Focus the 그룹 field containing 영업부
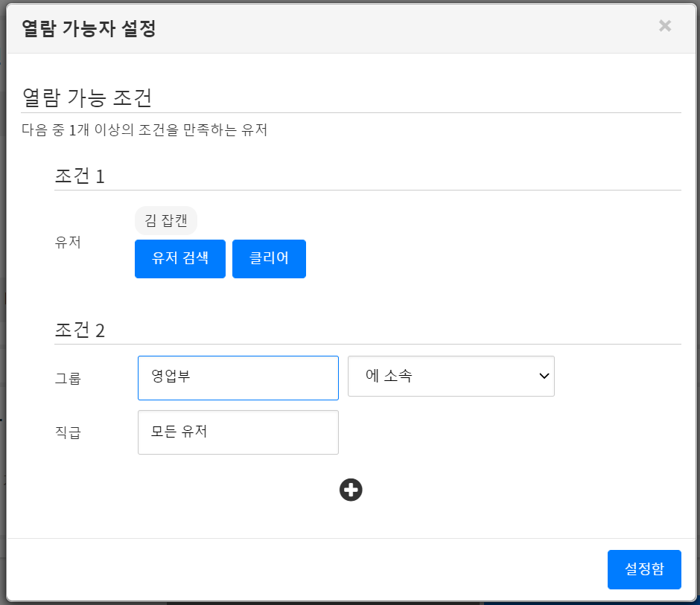This screenshot has width=700, height=605. point(238,378)
